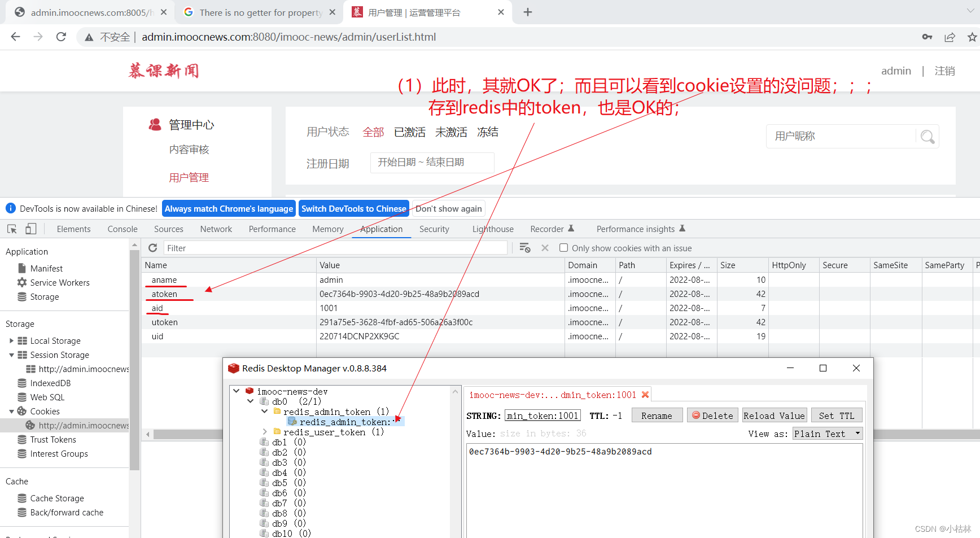Switch to Sources tab
This screenshot has height=538, width=980.
[x=169, y=229]
